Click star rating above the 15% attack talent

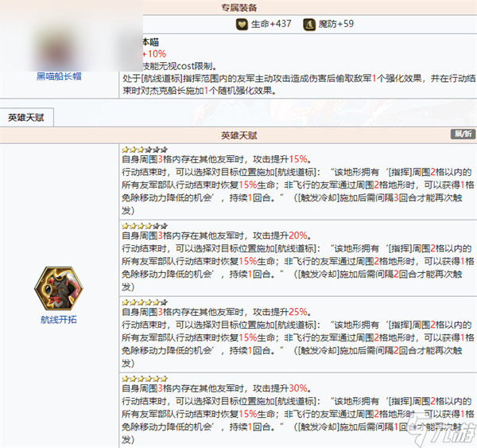[144, 149]
